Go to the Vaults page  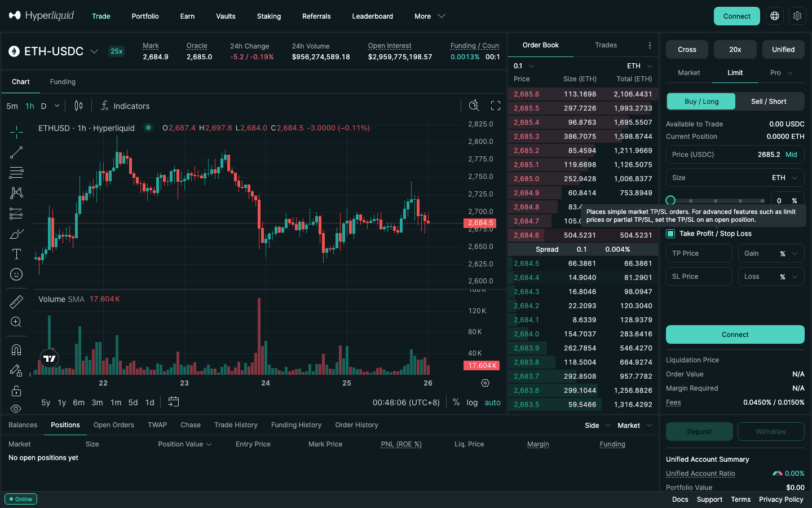pos(226,16)
